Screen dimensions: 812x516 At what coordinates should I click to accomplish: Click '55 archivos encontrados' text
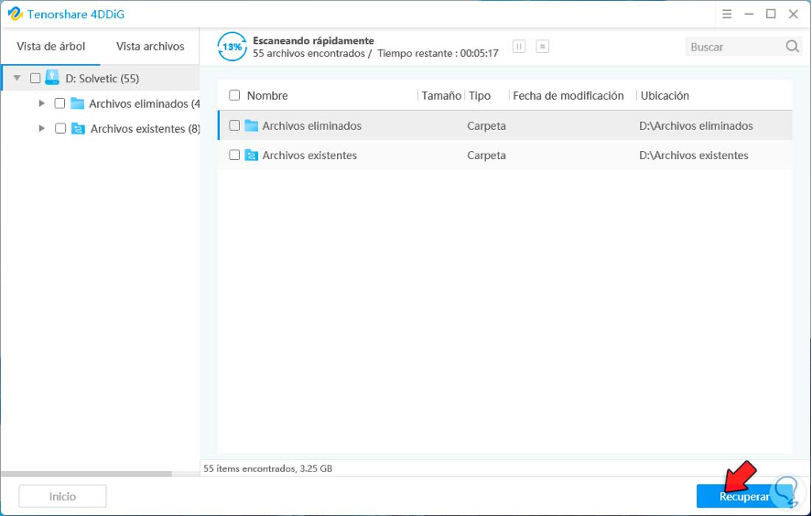309,53
